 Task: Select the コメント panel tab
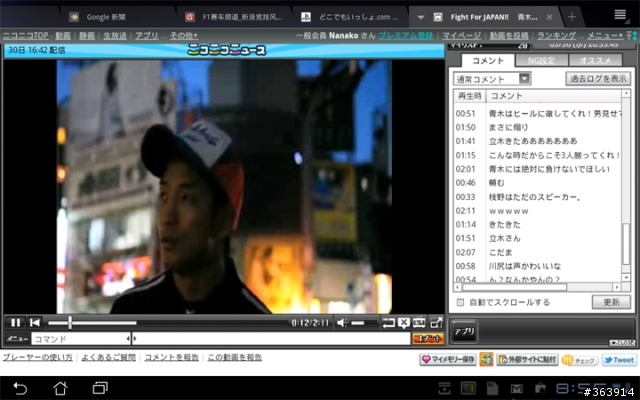(x=488, y=61)
